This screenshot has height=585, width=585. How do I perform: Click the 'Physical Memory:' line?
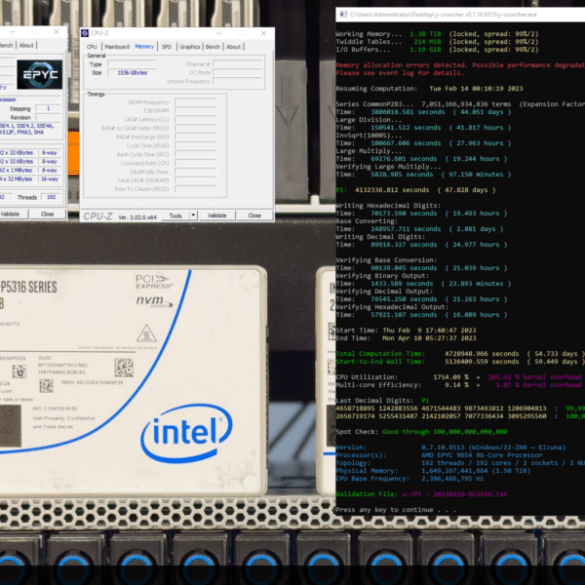(433, 471)
